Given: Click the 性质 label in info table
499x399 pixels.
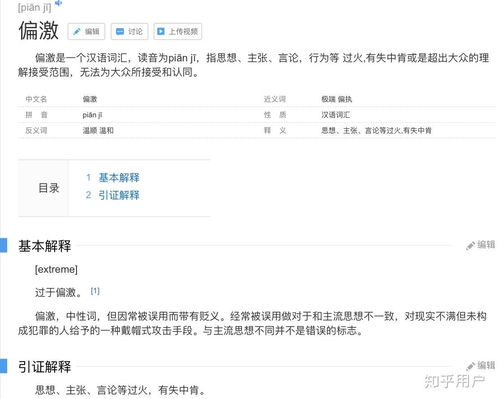Looking at the screenshot, I should coord(275,115).
